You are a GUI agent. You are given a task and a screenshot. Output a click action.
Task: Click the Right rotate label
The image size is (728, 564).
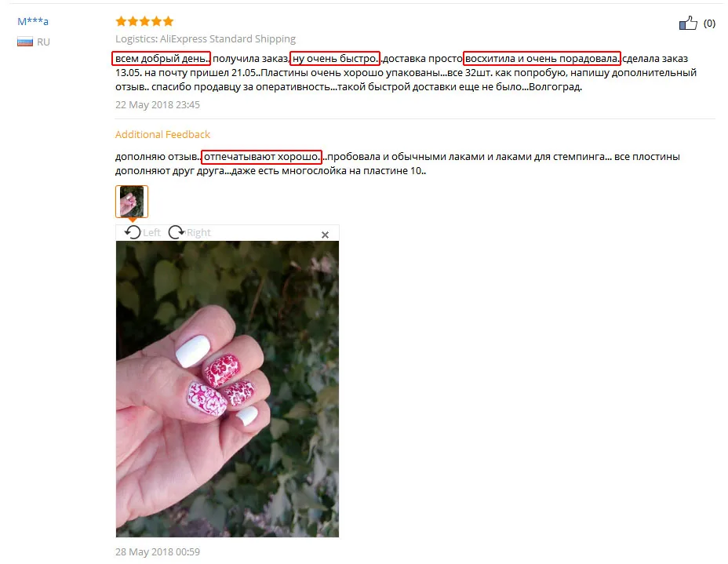point(198,232)
